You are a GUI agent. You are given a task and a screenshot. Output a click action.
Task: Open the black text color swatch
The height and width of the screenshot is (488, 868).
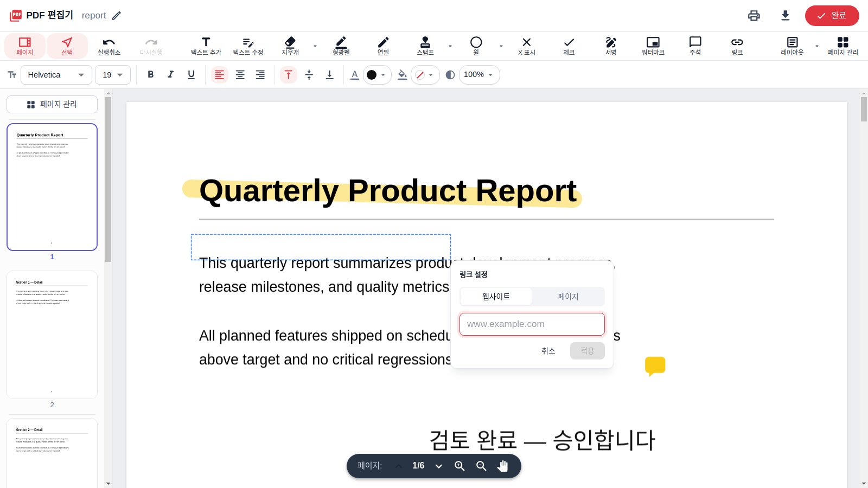click(377, 75)
